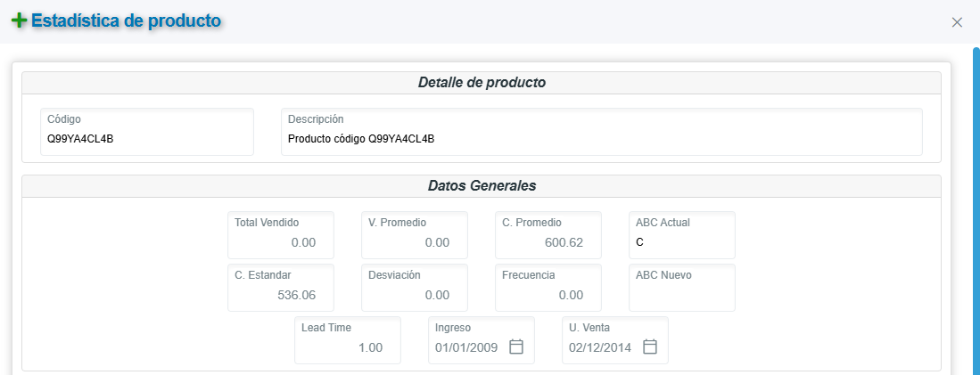The image size is (980, 375).
Task: Click the green plus icon beside title
Action: (19, 20)
